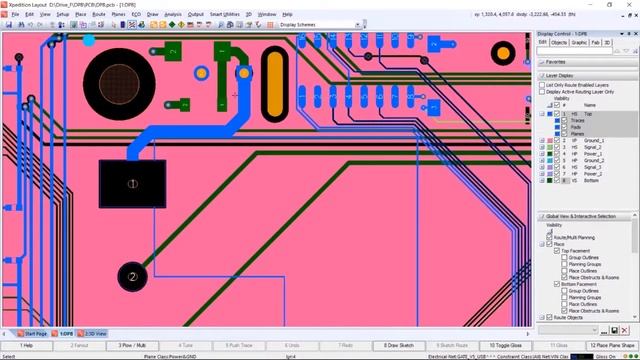Expand the Signal_2 layer node
640x360 pixels.
[542, 147]
